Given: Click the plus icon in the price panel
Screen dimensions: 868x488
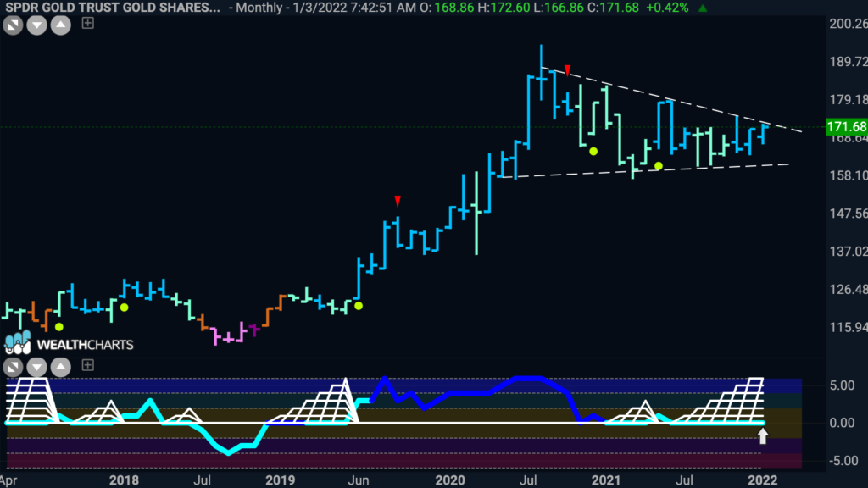Looking at the screenshot, I should [87, 23].
